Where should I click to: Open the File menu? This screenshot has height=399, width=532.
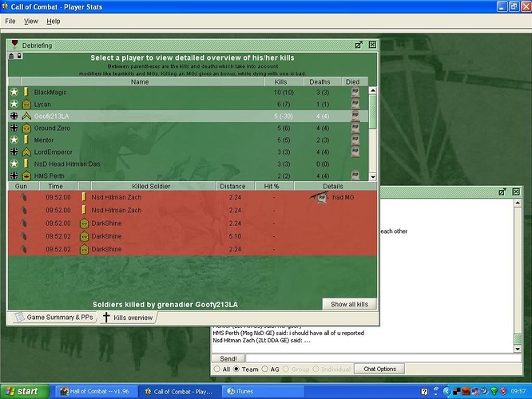(x=10, y=21)
